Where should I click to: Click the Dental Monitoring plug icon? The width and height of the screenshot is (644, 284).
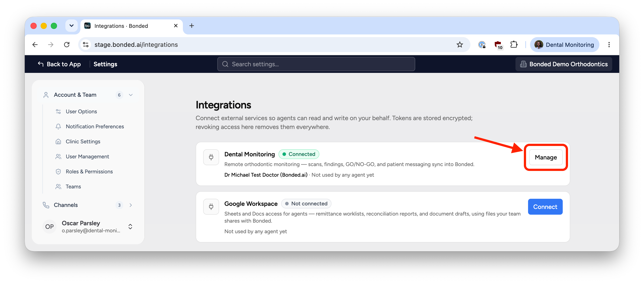211,157
